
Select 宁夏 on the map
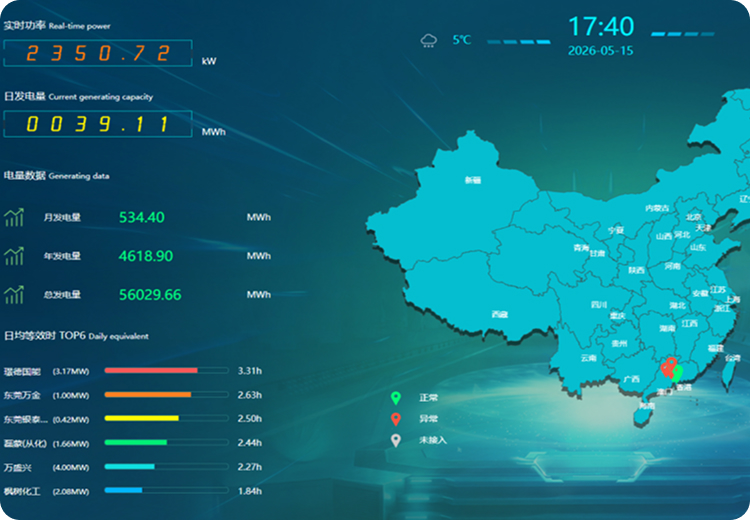point(616,230)
